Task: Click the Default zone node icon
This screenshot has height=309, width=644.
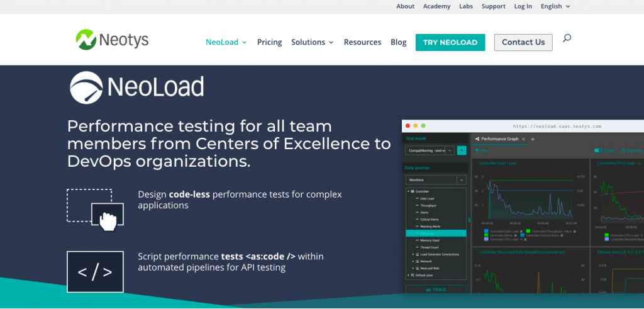Action: click(413, 275)
